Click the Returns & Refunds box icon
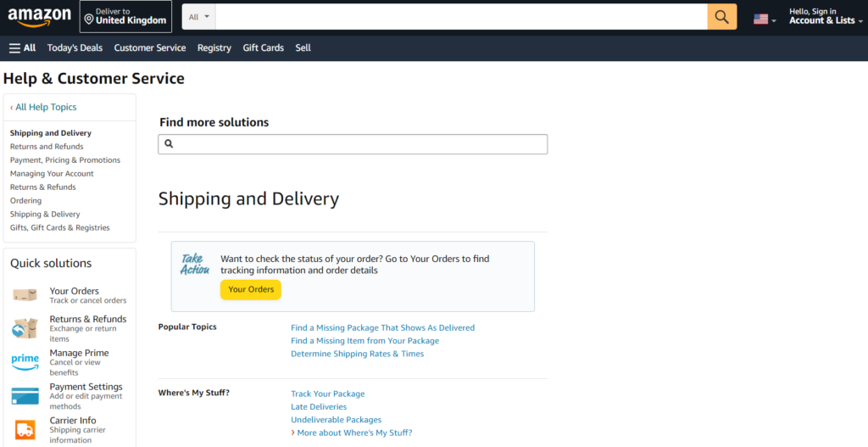The image size is (868, 447). 25,328
